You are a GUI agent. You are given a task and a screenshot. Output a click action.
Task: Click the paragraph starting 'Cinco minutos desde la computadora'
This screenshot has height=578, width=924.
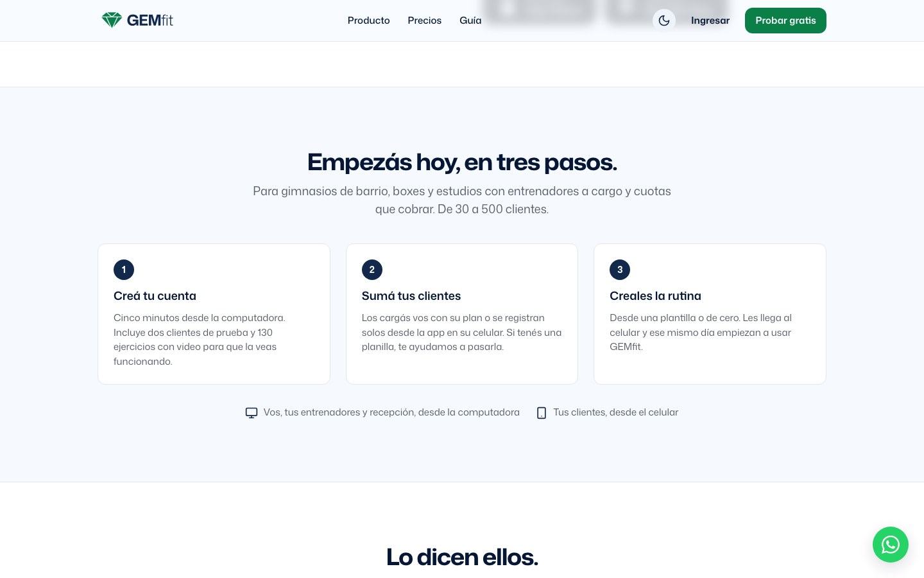pyautogui.click(x=200, y=340)
